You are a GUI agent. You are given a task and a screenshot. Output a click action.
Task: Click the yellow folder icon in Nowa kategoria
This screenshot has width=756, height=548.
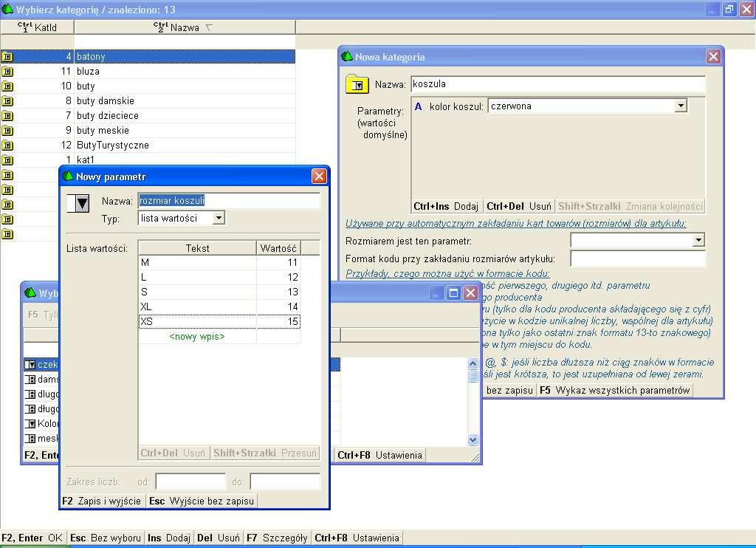click(357, 84)
